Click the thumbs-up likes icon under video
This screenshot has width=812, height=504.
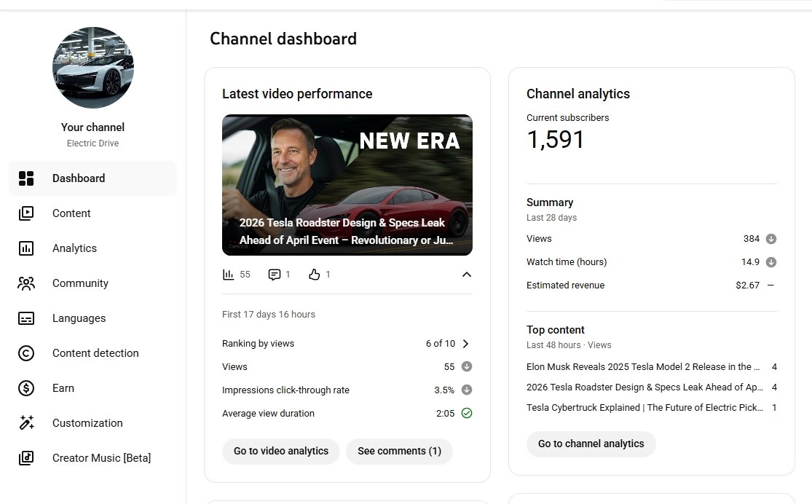tap(315, 275)
